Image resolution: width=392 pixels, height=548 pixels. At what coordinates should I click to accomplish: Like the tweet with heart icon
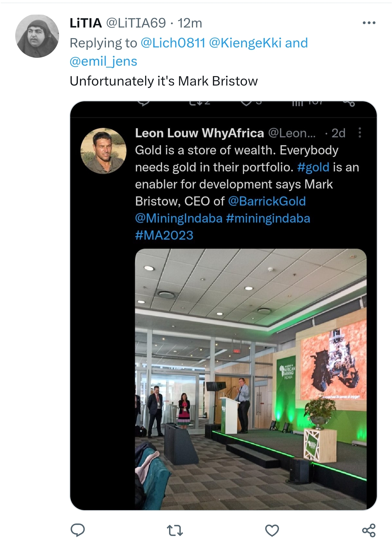tap(272, 530)
